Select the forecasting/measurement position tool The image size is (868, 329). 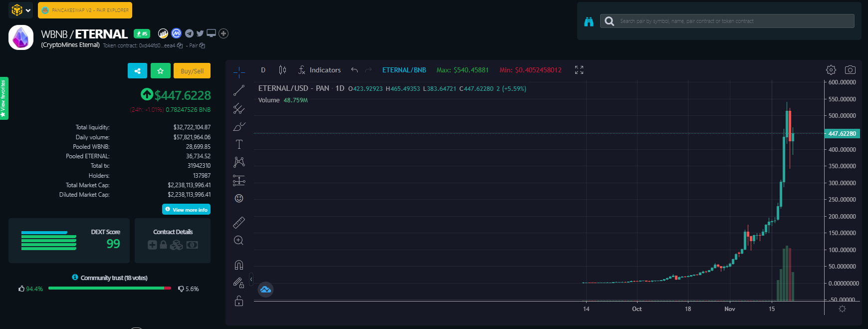239,180
